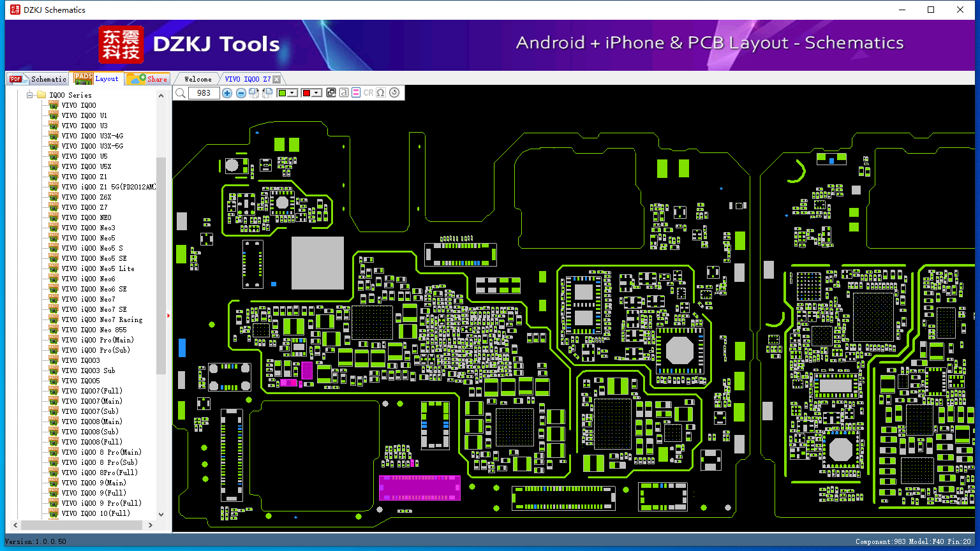Click the PCB icon beside VIVO IQOO8(Main)
The height and width of the screenshot is (551, 980).
click(54, 422)
